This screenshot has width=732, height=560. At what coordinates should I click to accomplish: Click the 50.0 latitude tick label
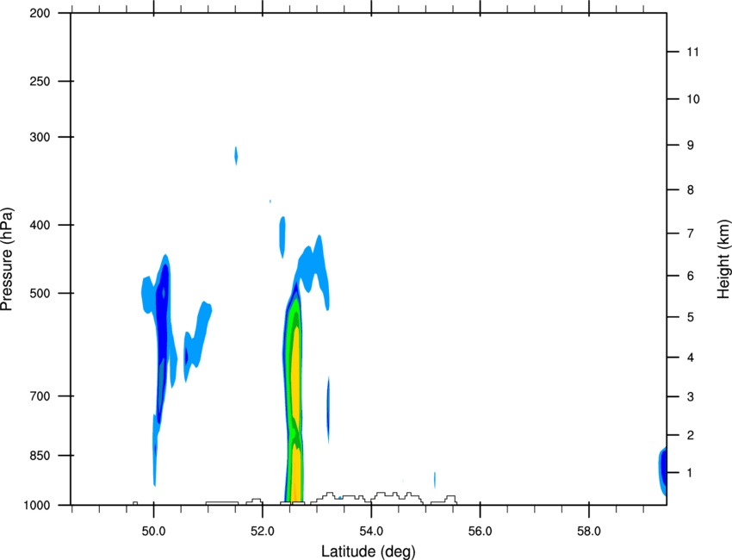click(x=153, y=532)
